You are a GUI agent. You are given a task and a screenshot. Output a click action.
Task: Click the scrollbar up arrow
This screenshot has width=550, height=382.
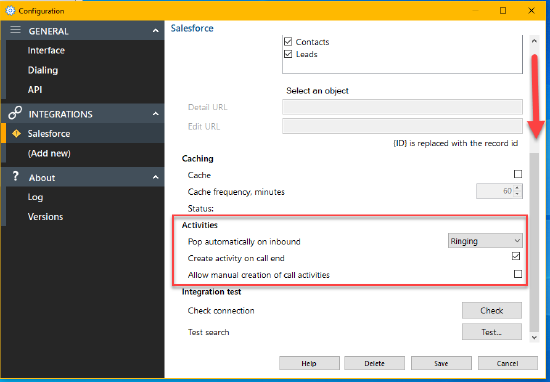pos(534,41)
